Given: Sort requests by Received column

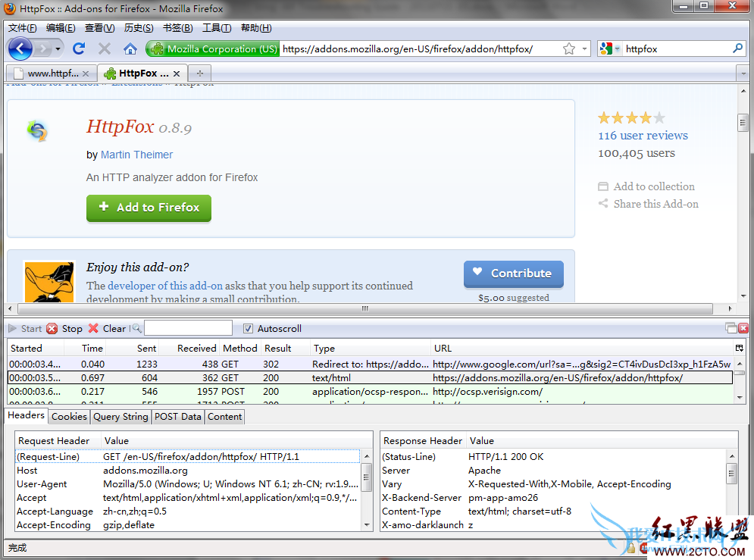Looking at the screenshot, I should 189,348.
